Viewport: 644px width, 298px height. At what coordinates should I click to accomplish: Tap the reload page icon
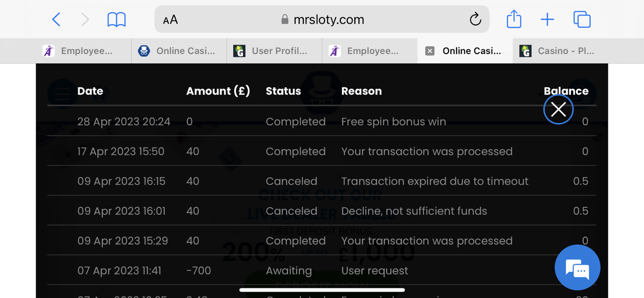tap(475, 19)
